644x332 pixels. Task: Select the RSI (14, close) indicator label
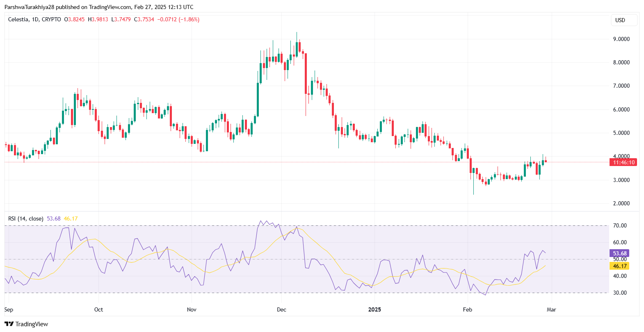26,218
